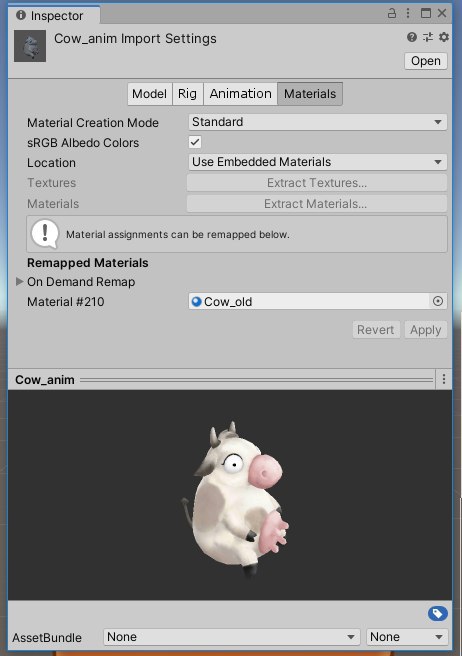Click the Remapped Materials heading
This screenshot has height=656, width=462.
(x=87, y=263)
